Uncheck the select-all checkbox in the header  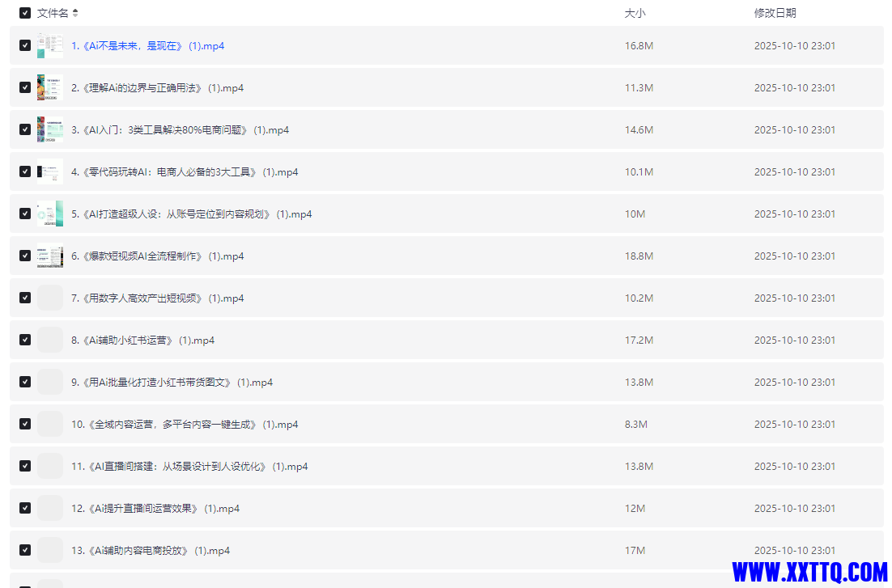(x=24, y=13)
